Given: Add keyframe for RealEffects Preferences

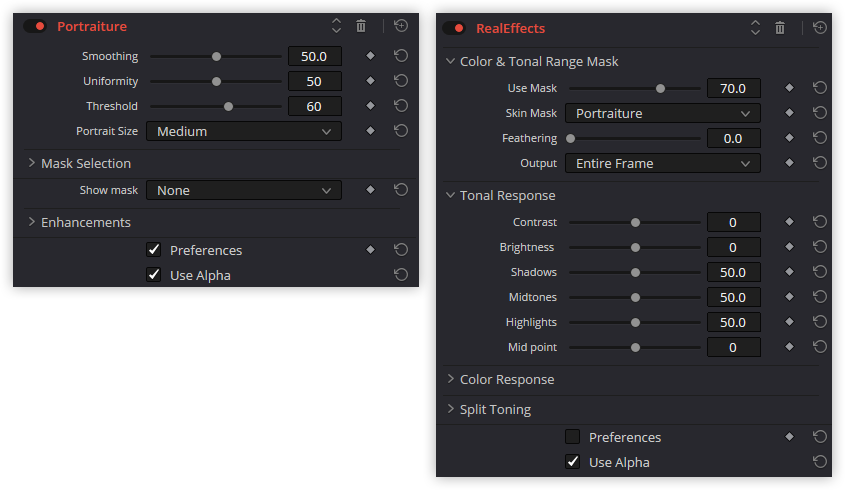Looking at the screenshot, I should coord(789,436).
